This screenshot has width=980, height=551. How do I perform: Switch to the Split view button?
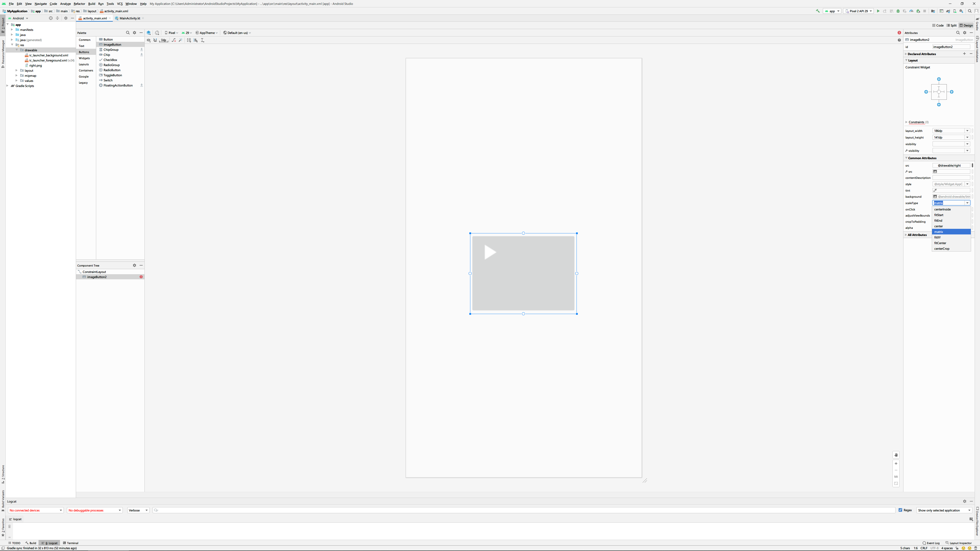[951, 26]
